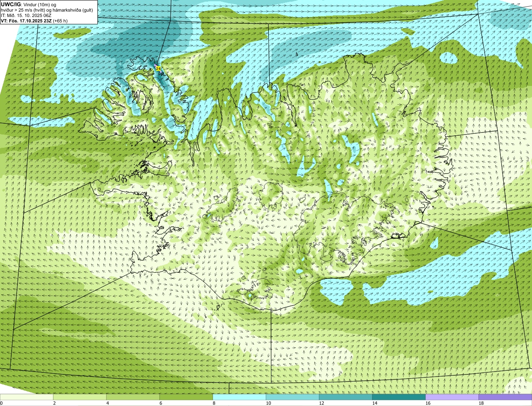Viewport: 532px width, 406px height.
Task: Click the scale label "18"
Action: [x=481, y=403]
